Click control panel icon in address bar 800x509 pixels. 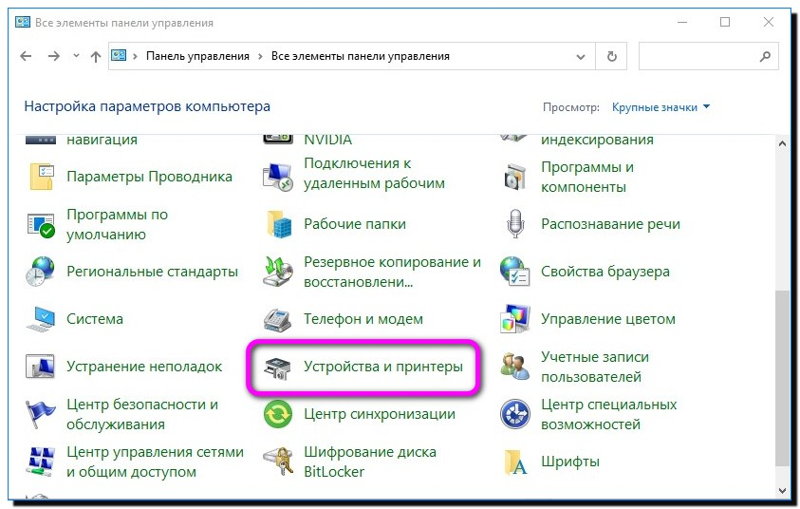click(x=119, y=55)
